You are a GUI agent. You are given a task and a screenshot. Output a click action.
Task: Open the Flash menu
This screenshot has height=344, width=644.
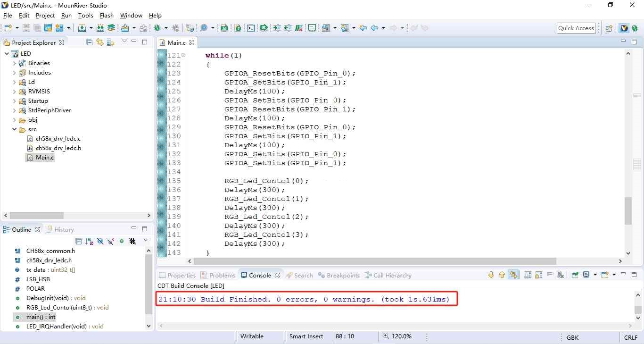pyautogui.click(x=107, y=16)
